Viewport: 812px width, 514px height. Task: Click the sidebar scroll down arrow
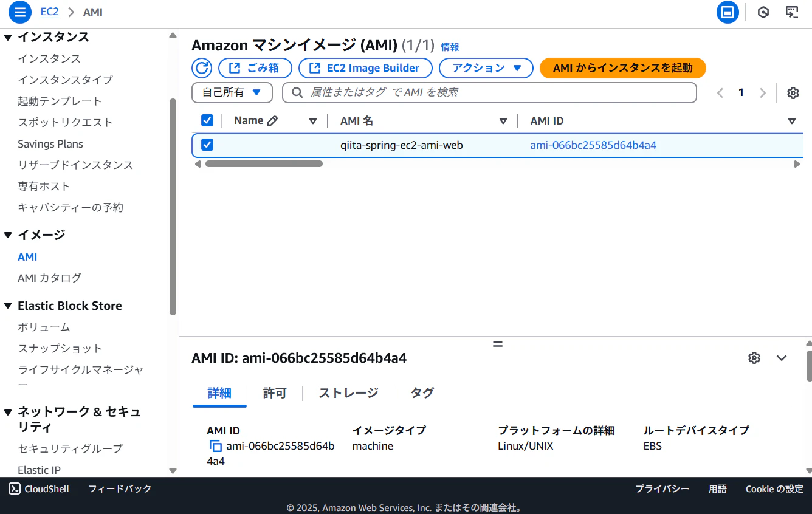(x=173, y=471)
